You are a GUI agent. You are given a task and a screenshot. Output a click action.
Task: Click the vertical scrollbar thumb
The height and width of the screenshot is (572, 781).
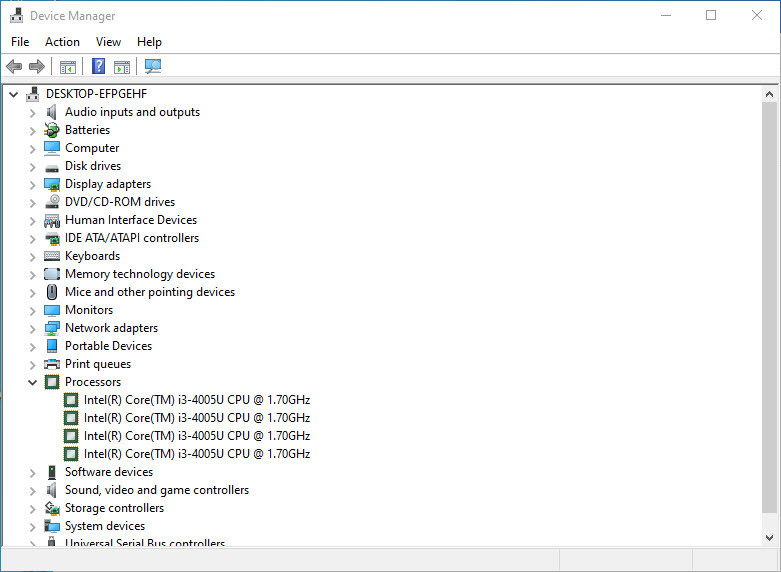[769, 306]
